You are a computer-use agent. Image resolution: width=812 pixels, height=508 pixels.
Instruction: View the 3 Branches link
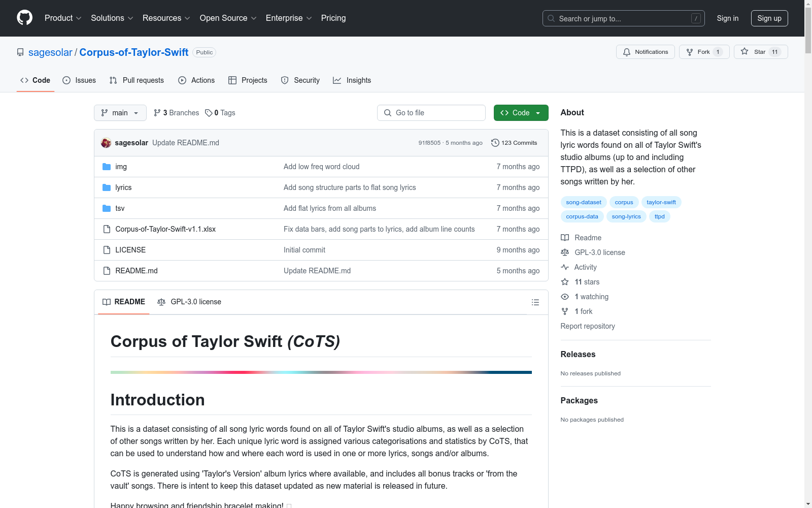[177, 113]
